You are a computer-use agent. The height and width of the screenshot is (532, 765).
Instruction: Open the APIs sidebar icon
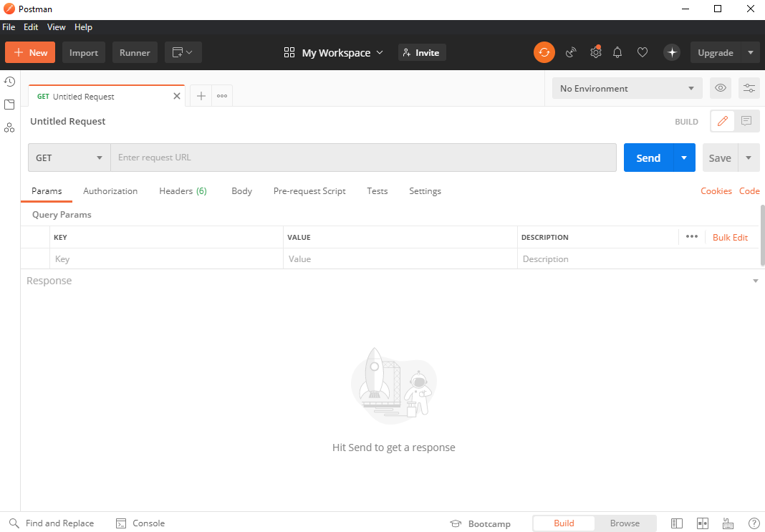(9, 127)
